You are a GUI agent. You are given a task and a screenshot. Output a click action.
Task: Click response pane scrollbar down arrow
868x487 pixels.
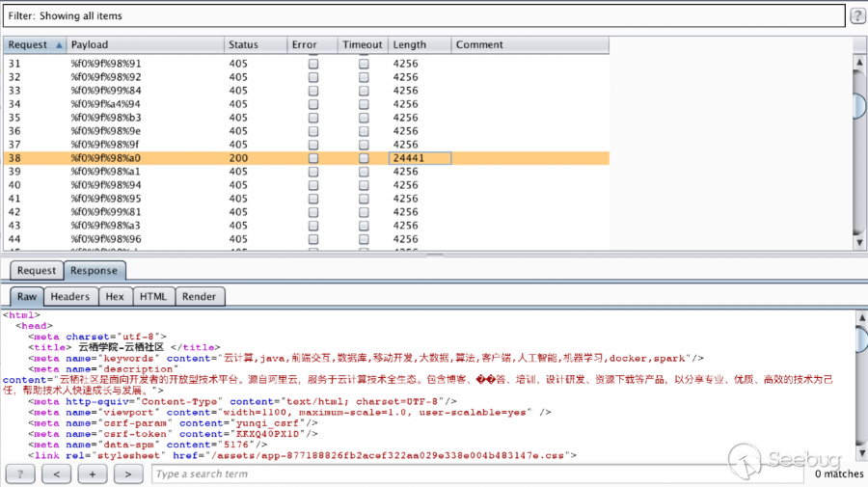coord(862,453)
